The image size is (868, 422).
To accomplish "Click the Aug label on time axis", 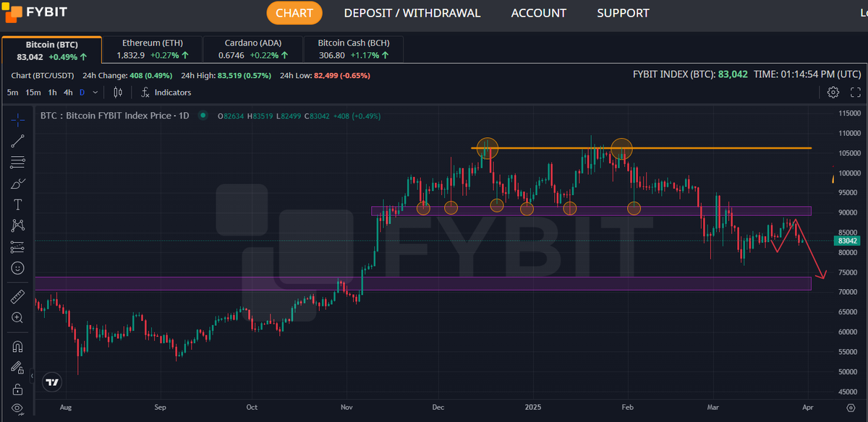I will [x=65, y=408].
